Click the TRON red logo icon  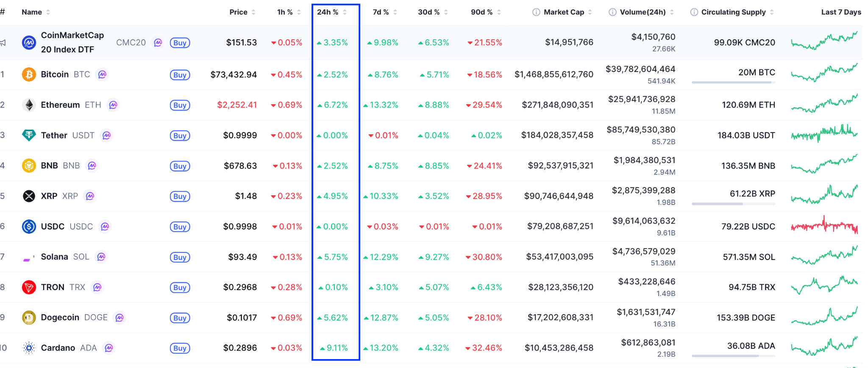click(29, 287)
